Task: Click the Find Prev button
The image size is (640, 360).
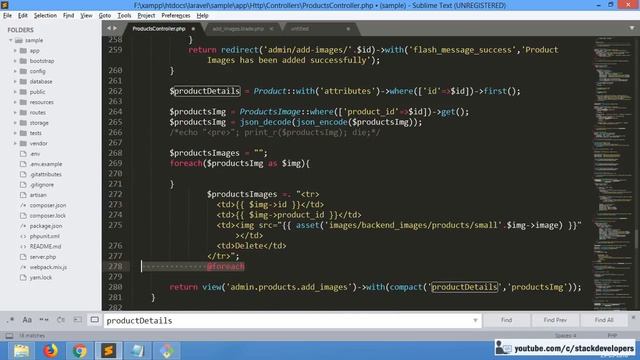Action: (555, 320)
